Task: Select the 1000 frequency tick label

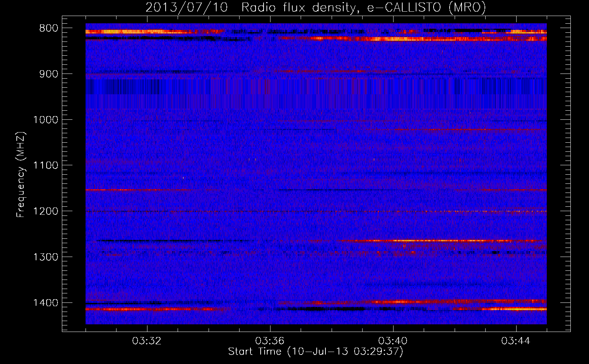Action: [46, 120]
